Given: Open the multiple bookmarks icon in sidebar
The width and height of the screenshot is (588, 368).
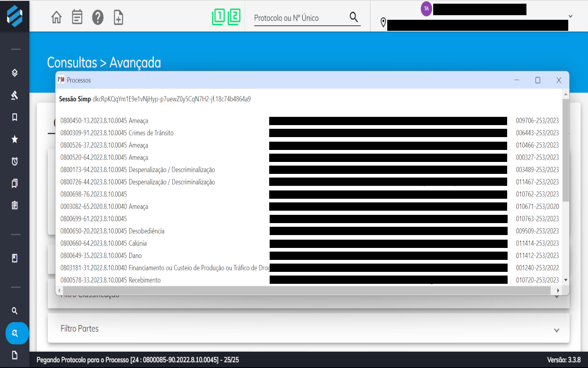Looking at the screenshot, I should [x=15, y=184].
